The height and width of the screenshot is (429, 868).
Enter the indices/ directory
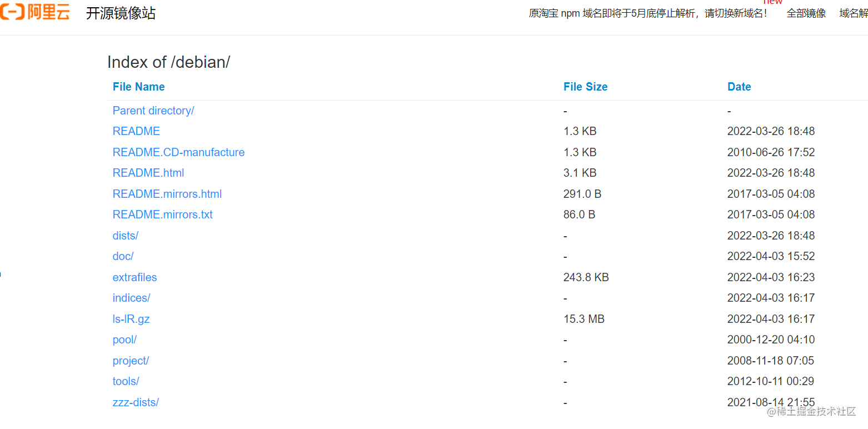click(131, 298)
